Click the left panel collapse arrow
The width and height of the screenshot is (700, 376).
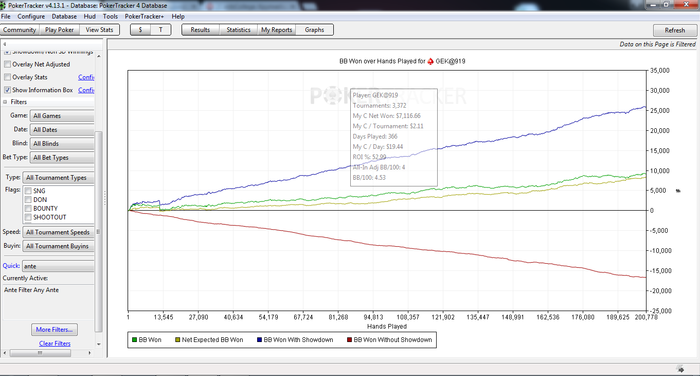tap(4, 44)
